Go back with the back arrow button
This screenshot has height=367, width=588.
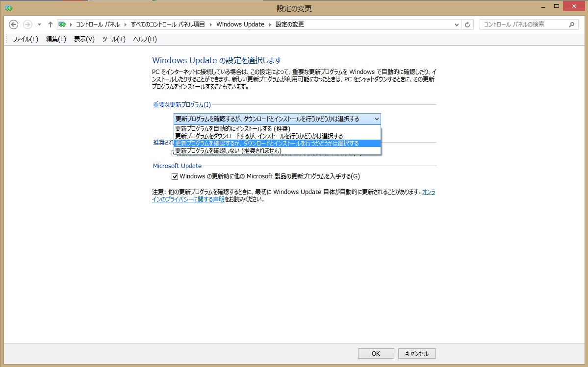click(14, 24)
